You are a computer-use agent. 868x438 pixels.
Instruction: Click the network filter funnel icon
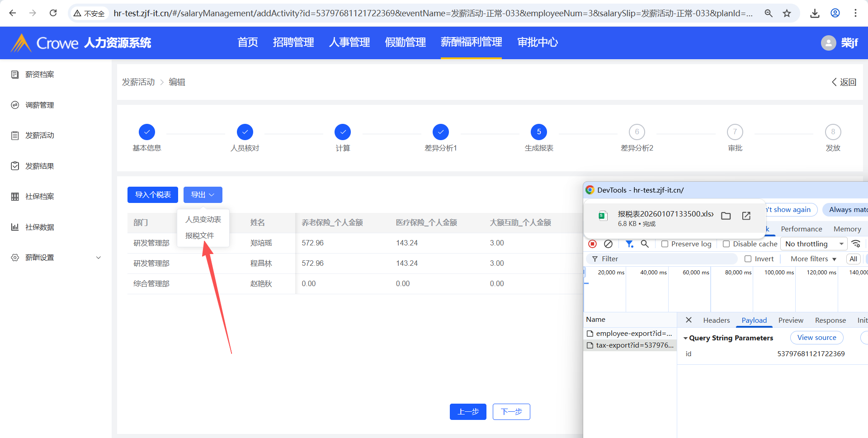tap(629, 244)
